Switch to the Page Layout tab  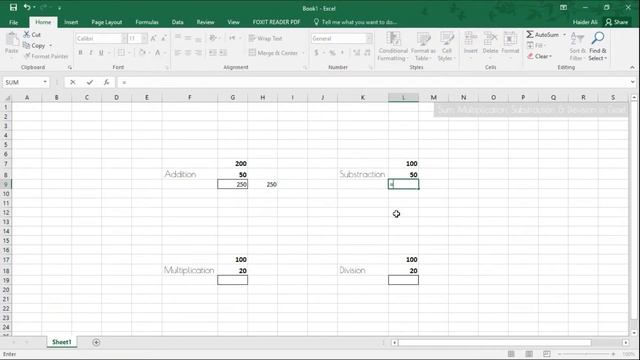pyautogui.click(x=107, y=22)
